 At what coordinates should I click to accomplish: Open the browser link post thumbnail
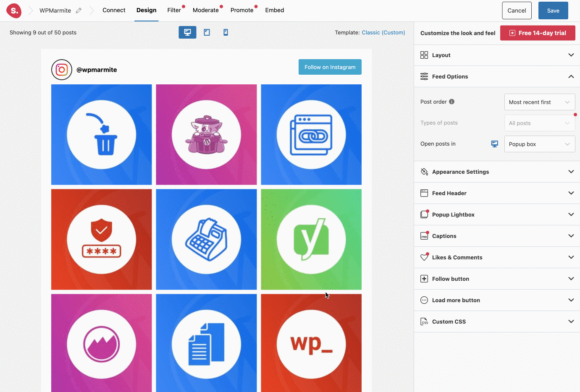[311, 134]
